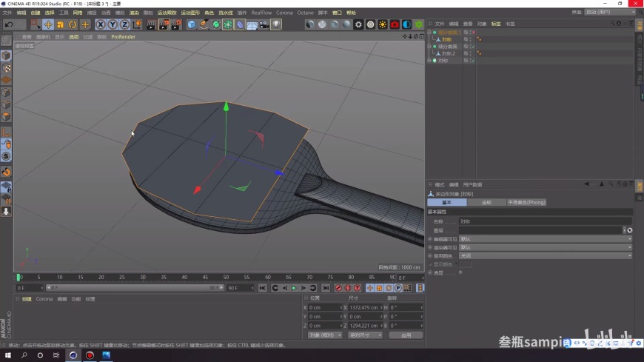The height and width of the screenshot is (362, 644).
Task: Add a Camera object
Action: [264, 24]
